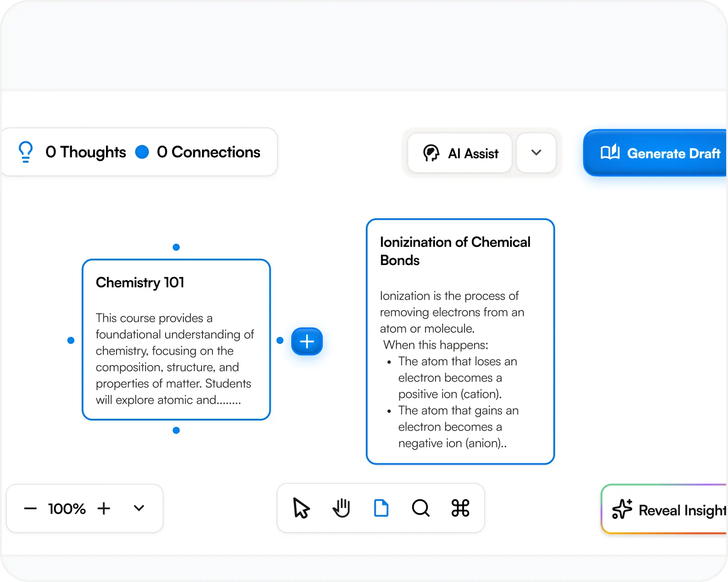The width and height of the screenshot is (728, 582).
Task: Click Generate Draft
Action: click(664, 153)
